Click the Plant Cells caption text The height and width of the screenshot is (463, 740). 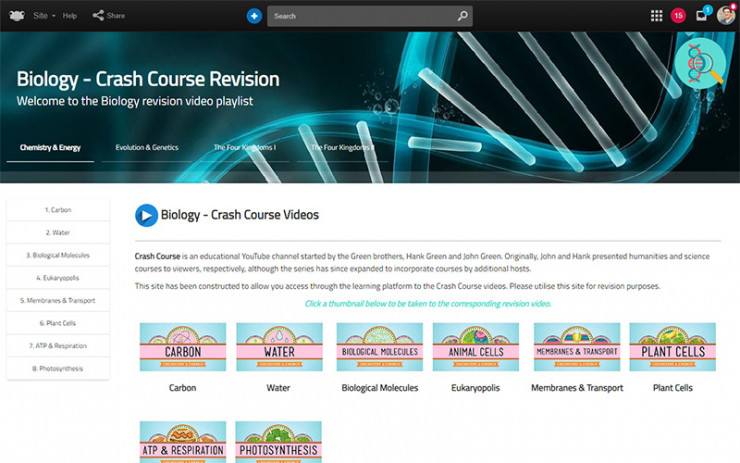pos(673,388)
